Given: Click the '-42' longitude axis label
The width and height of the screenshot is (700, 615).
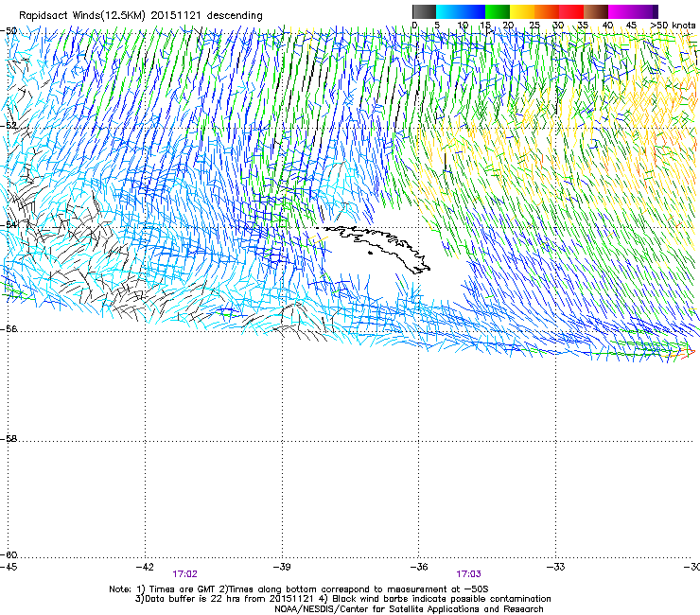Looking at the screenshot, I should 145,567.
